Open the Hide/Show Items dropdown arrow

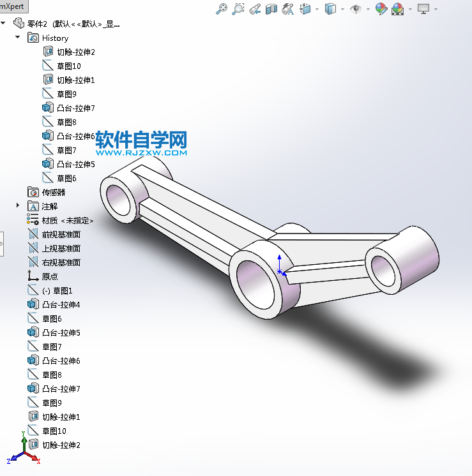coord(368,9)
